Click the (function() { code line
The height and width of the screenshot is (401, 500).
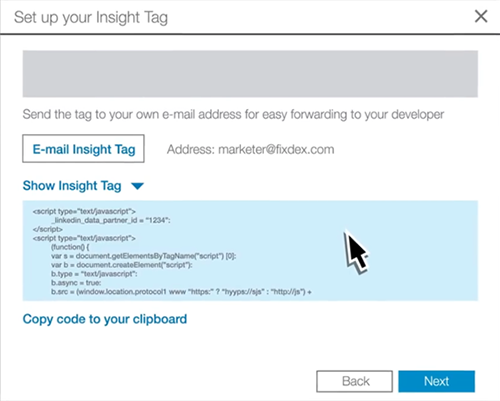click(70, 247)
